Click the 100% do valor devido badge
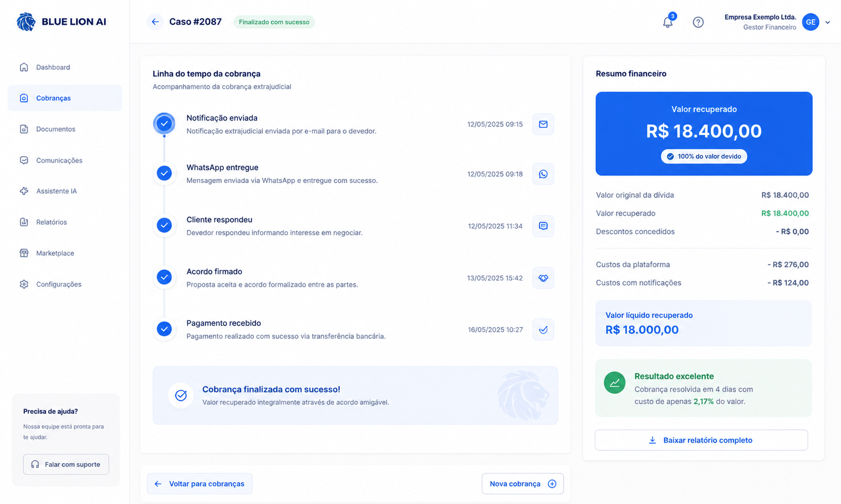The image size is (841, 504). tap(704, 157)
